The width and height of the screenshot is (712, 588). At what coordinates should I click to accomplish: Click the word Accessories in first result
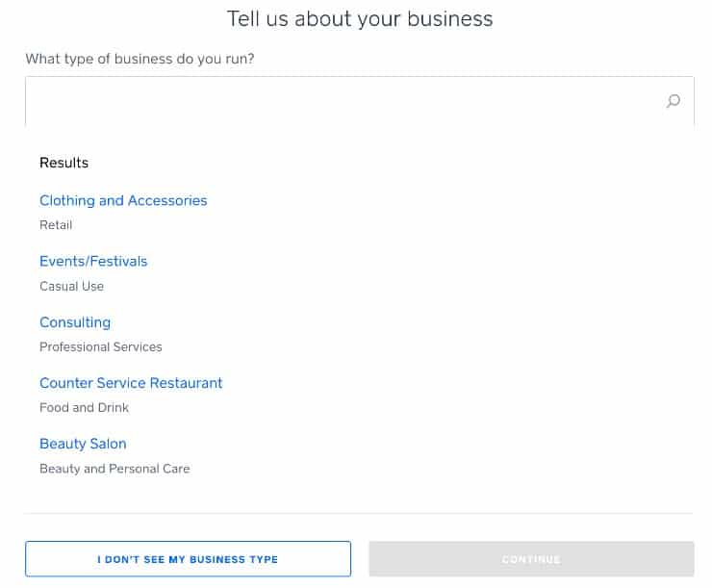[x=167, y=200]
